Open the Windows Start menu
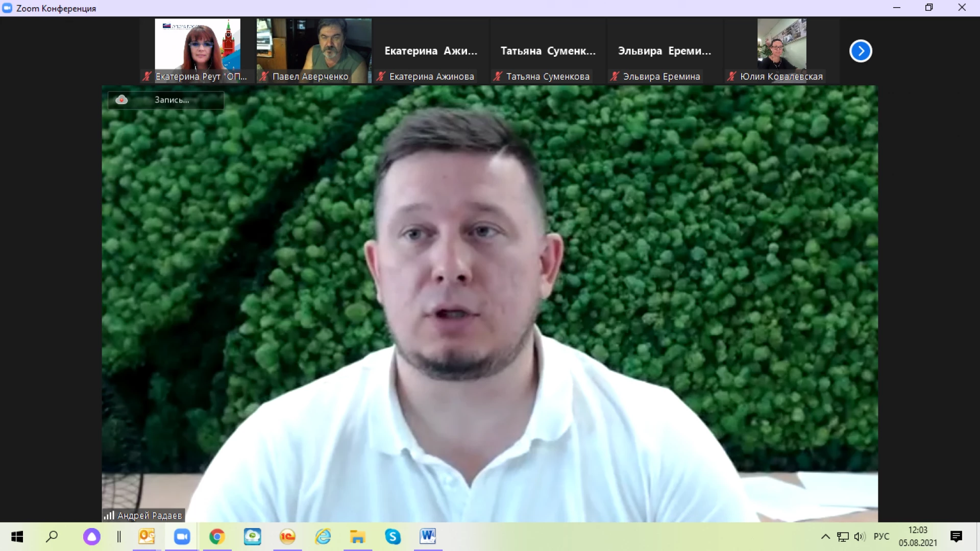Screen dimensions: 980x551 pyautogui.click(x=17, y=537)
